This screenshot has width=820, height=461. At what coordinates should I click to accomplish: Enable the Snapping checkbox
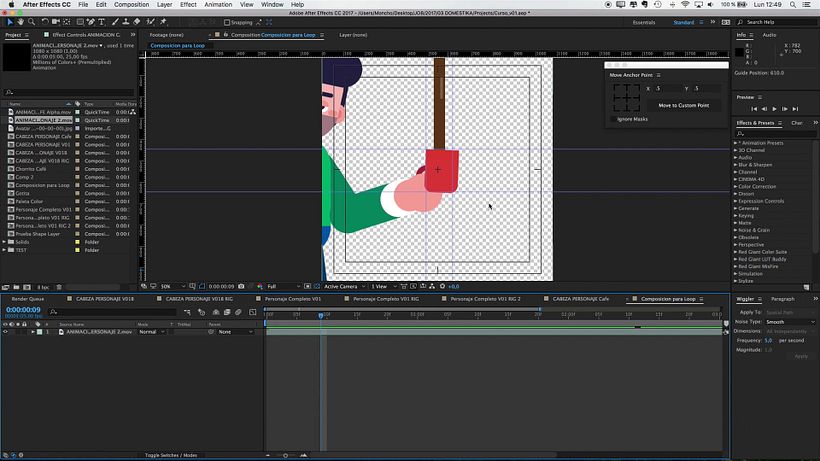(227, 22)
